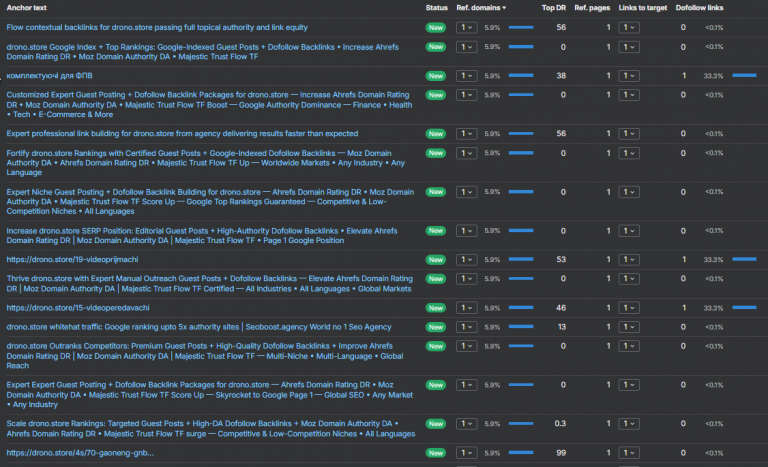Expand links to target dropdown for 15-videoperedavachi row

(629, 308)
